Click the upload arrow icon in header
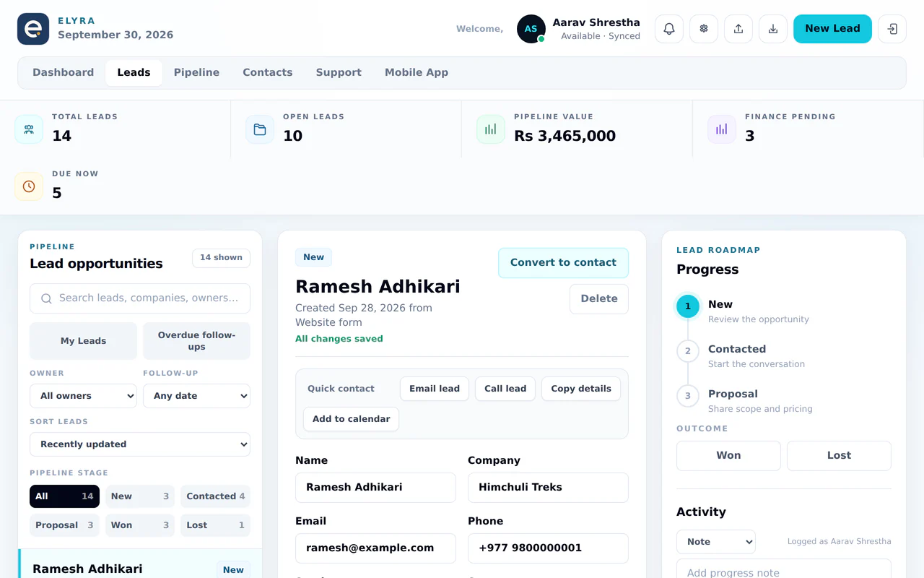The height and width of the screenshot is (578, 924). [738, 29]
